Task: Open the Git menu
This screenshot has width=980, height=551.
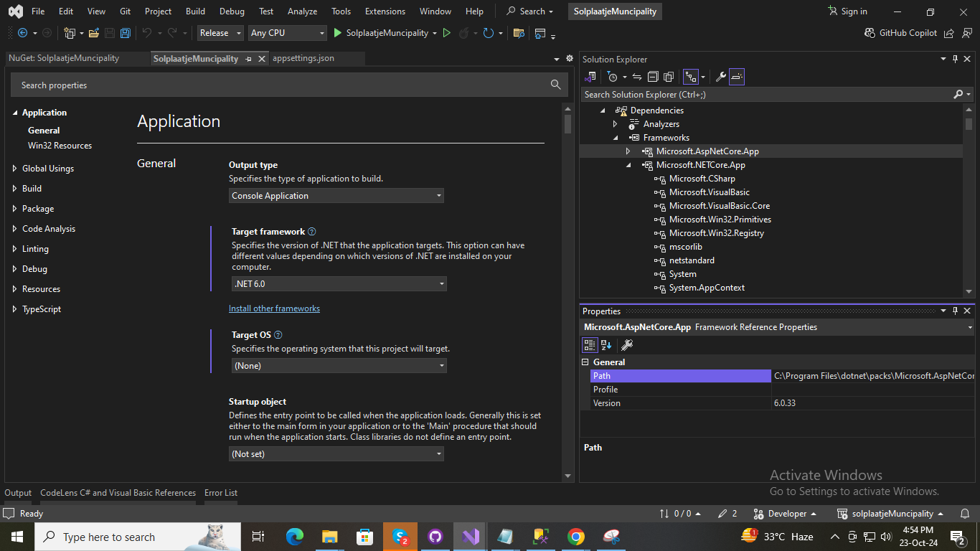Action: point(125,11)
